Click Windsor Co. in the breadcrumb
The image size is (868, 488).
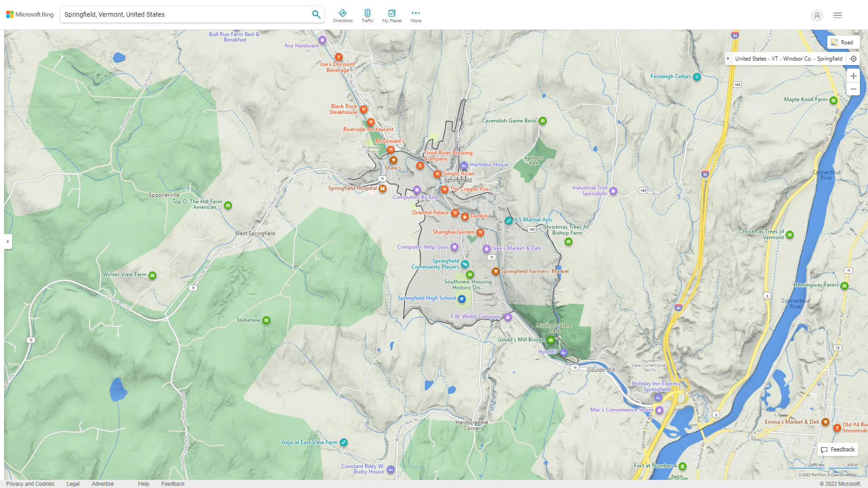tap(797, 58)
